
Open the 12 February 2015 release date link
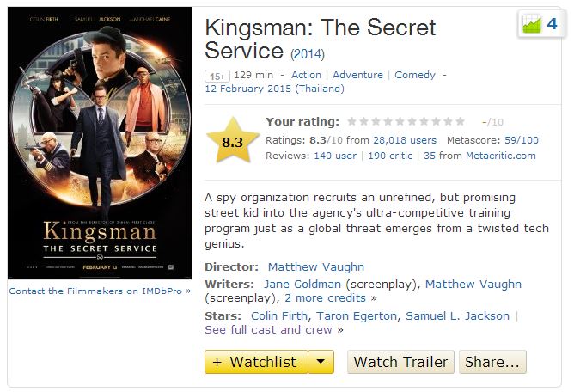[x=274, y=89]
